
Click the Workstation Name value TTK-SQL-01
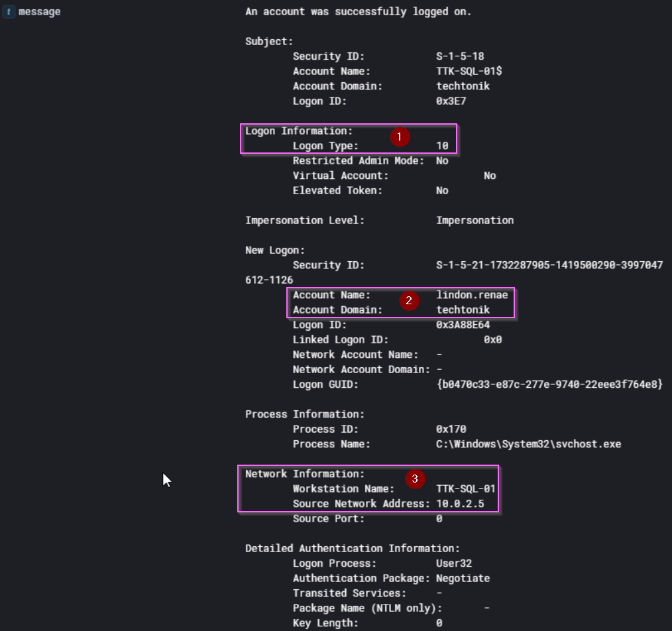465,488
